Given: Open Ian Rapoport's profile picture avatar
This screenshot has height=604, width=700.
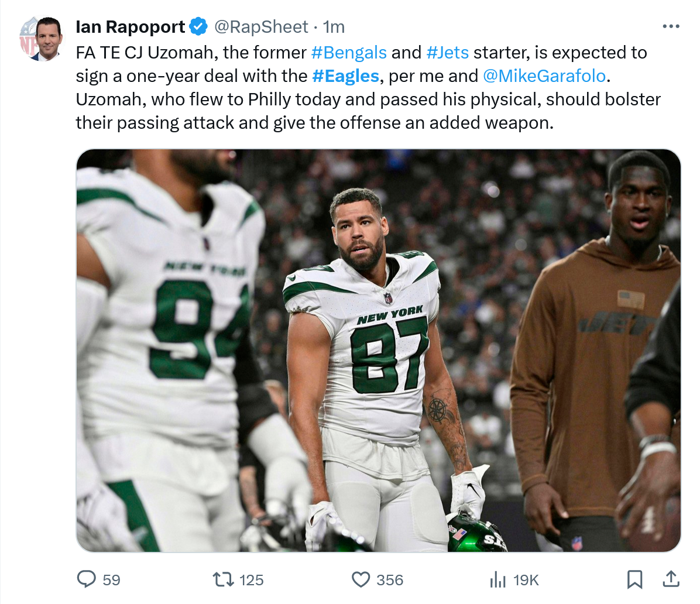Looking at the screenshot, I should [x=40, y=39].
